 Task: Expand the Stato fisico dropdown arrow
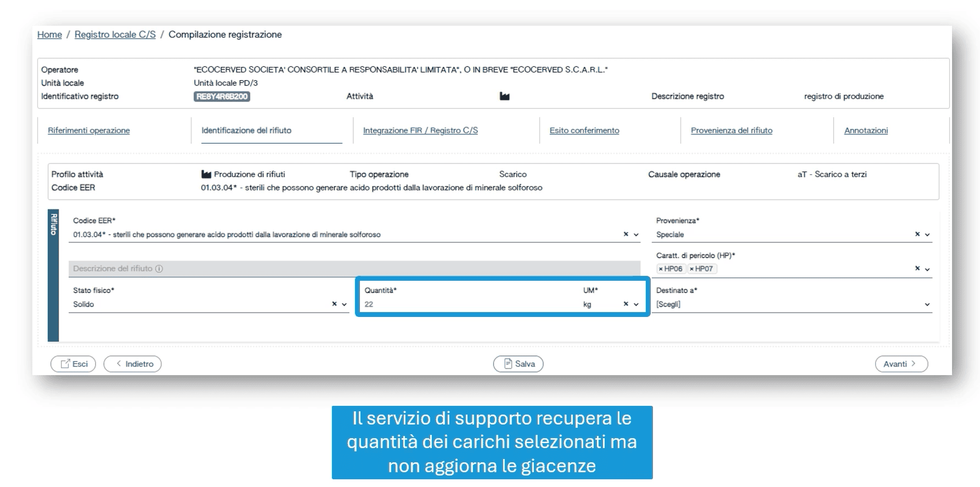pyautogui.click(x=345, y=304)
